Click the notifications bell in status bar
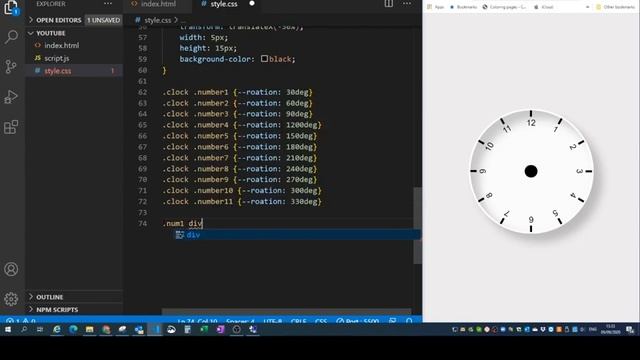 [x=409, y=321]
